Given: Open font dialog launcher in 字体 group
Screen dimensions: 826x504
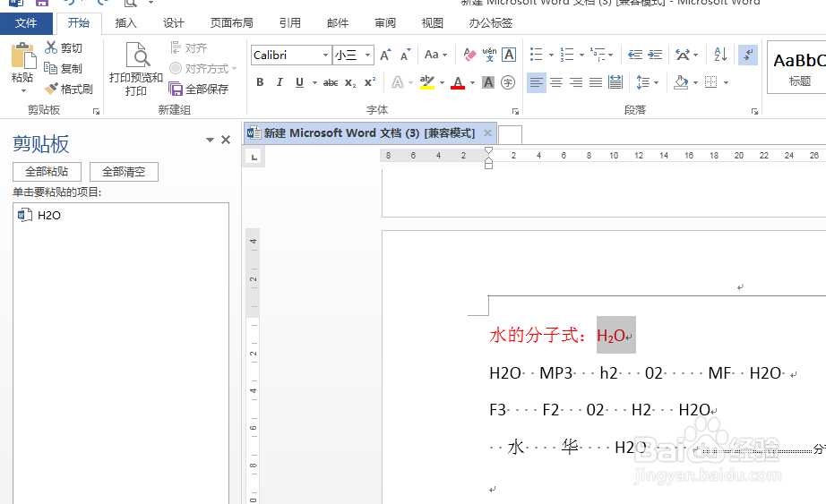Looking at the screenshot, I should [515, 111].
